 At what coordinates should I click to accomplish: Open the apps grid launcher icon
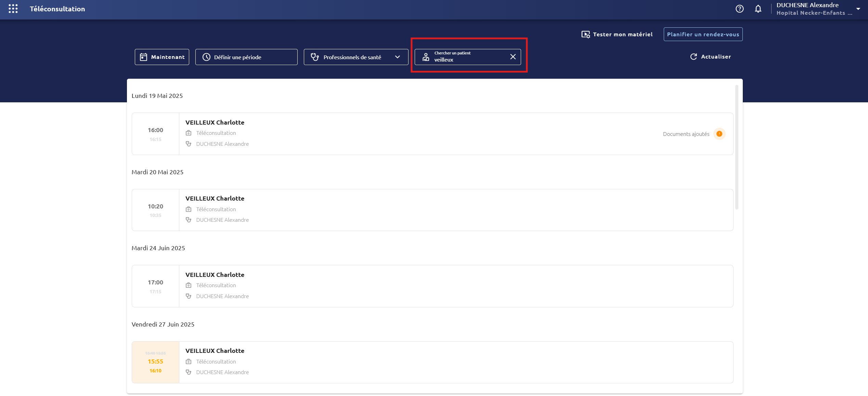click(13, 9)
